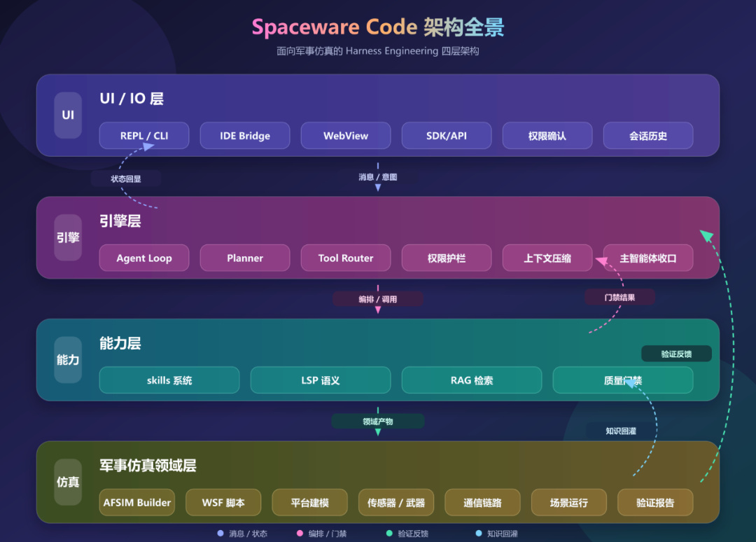Click the 能力层 heading

coord(120,343)
